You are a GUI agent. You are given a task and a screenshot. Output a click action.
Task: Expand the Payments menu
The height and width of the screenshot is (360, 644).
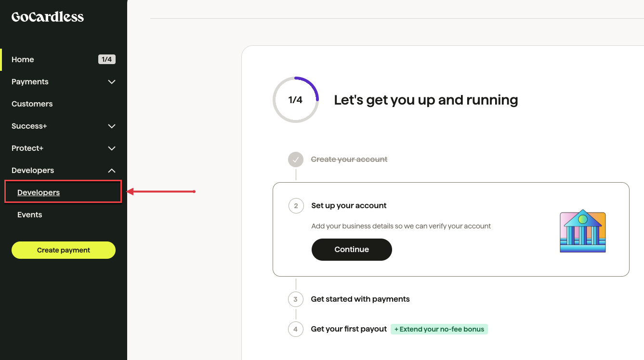coord(30,81)
